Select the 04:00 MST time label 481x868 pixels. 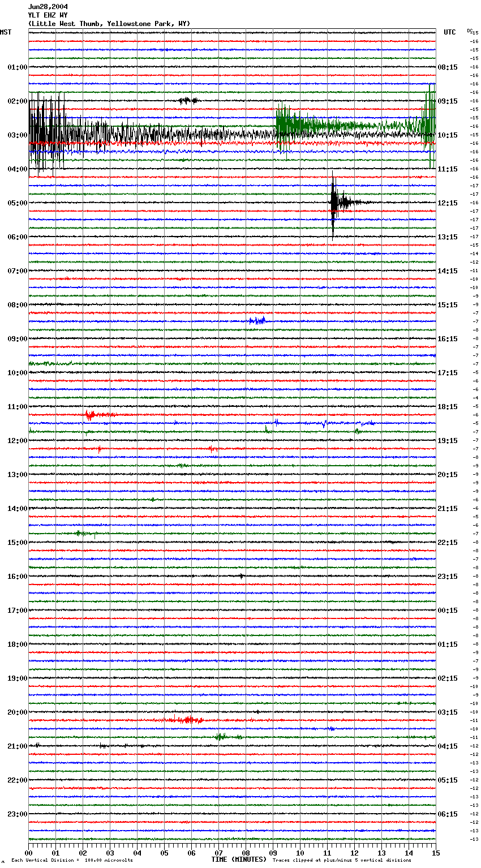pos(18,169)
